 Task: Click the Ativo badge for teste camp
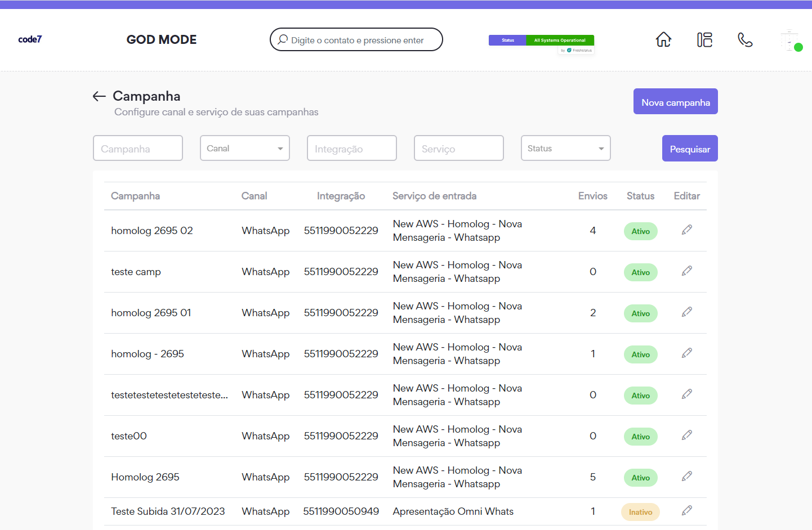coord(641,272)
